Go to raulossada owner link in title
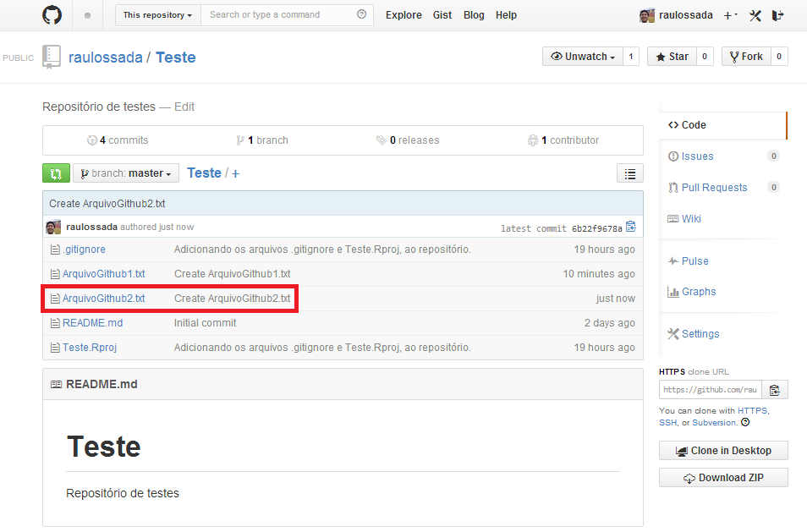This screenshot has height=532, width=807. tap(106, 58)
